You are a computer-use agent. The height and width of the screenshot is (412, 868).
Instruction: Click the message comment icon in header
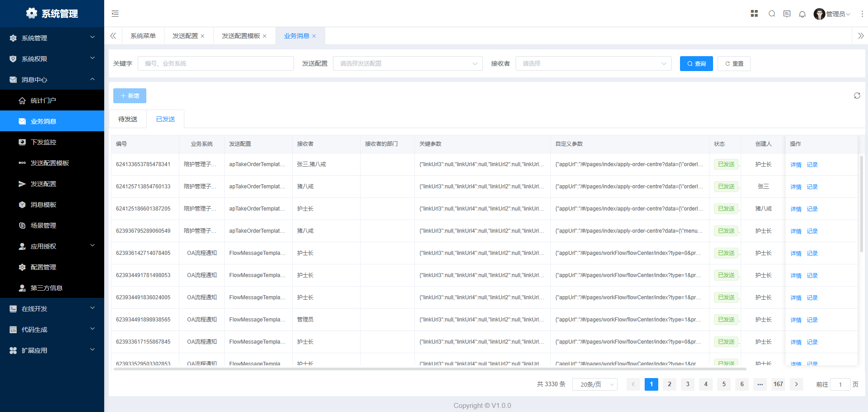point(787,14)
